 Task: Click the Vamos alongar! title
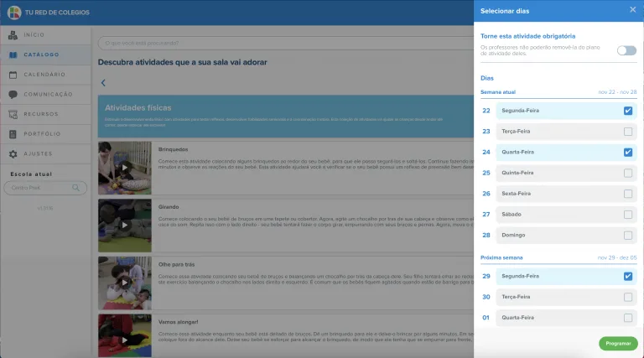pos(178,322)
